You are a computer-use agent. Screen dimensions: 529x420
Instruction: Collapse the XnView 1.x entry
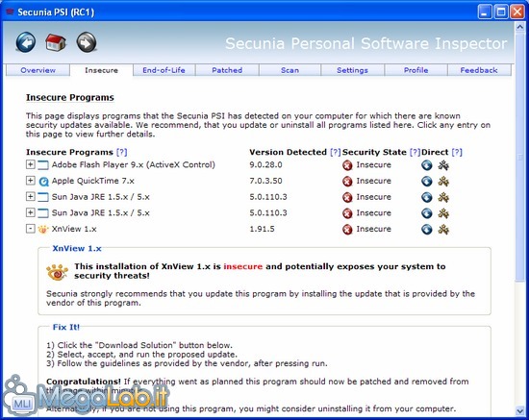pos(31,229)
